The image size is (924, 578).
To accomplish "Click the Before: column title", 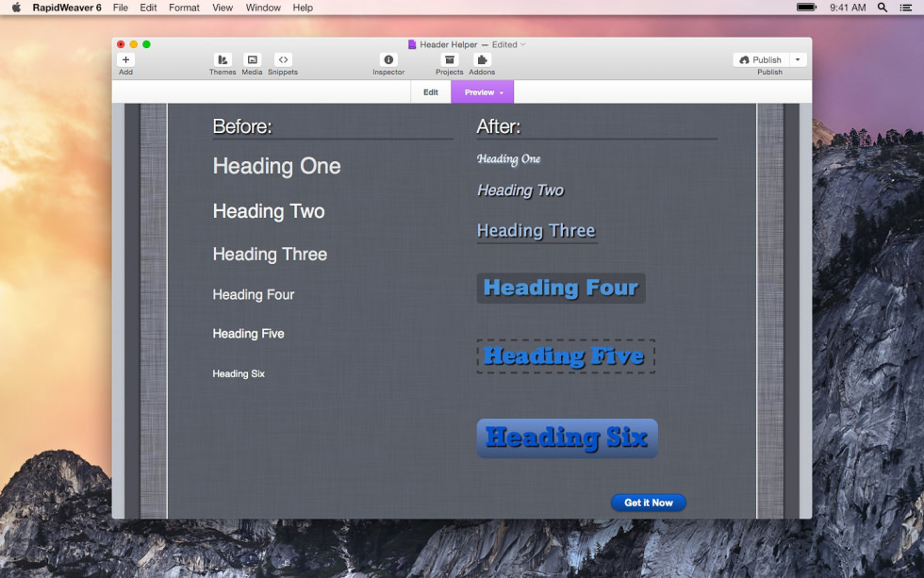I will [x=242, y=126].
